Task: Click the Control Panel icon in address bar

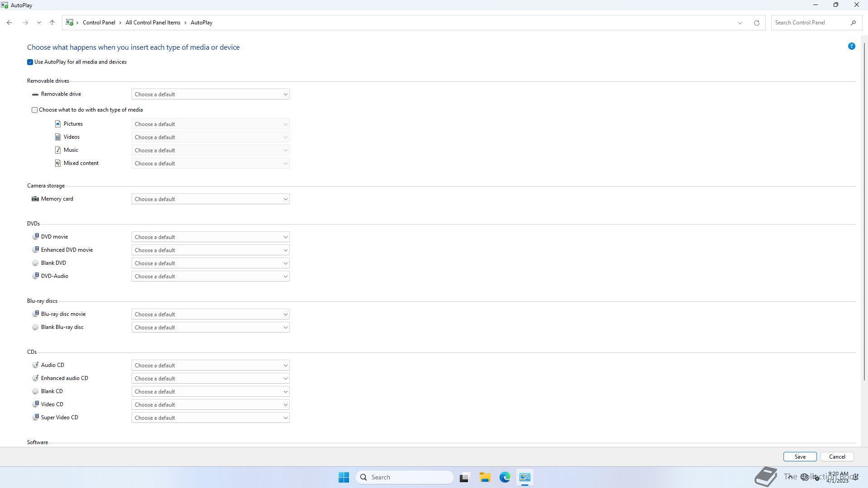Action: coord(70,22)
